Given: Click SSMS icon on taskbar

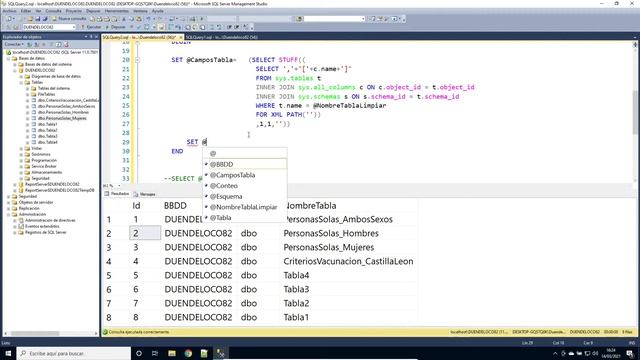Looking at the screenshot, I should click(221, 353).
